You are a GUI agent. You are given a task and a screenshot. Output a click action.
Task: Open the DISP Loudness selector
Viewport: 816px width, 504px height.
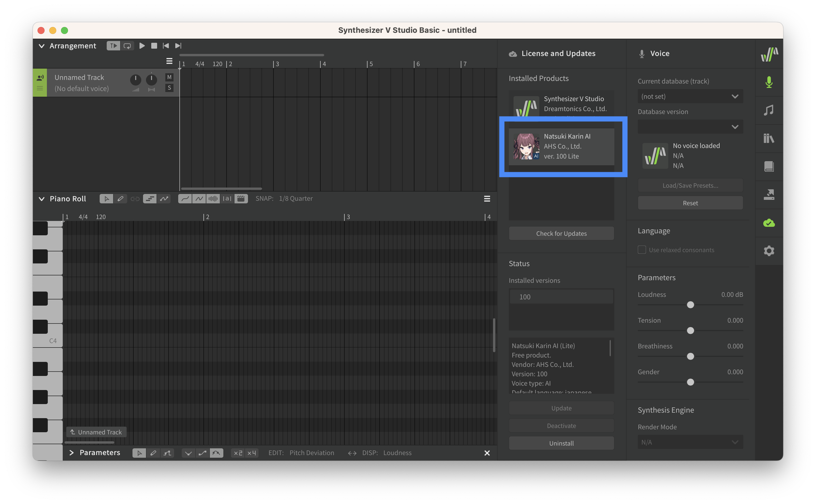(397, 453)
